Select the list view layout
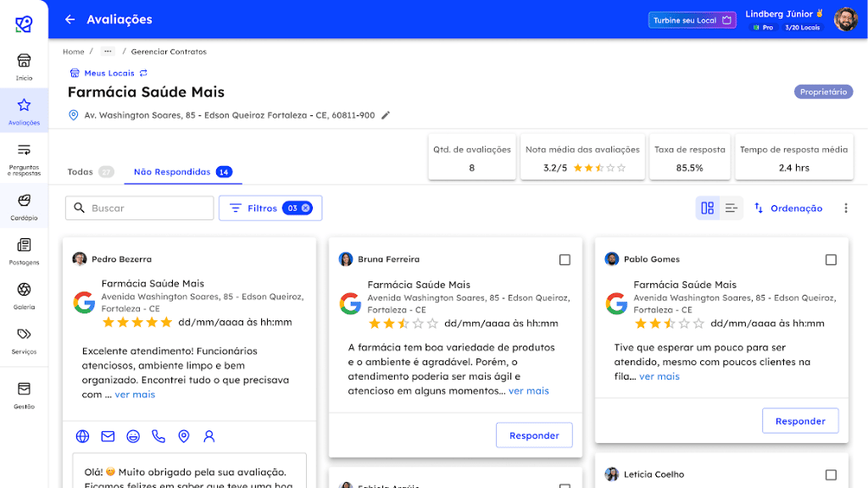This screenshot has height=488, width=868. coord(732,208)
